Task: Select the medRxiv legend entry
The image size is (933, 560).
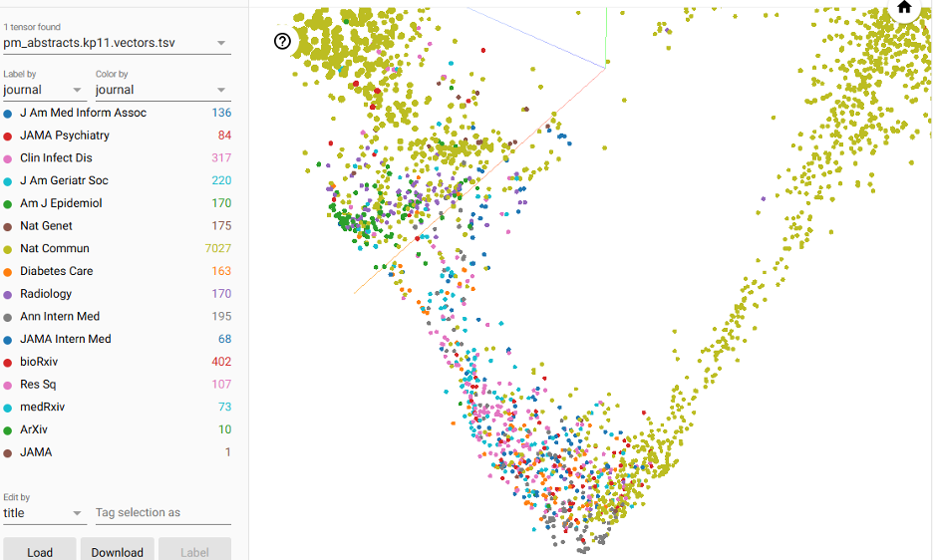Action: click(42, 407)
